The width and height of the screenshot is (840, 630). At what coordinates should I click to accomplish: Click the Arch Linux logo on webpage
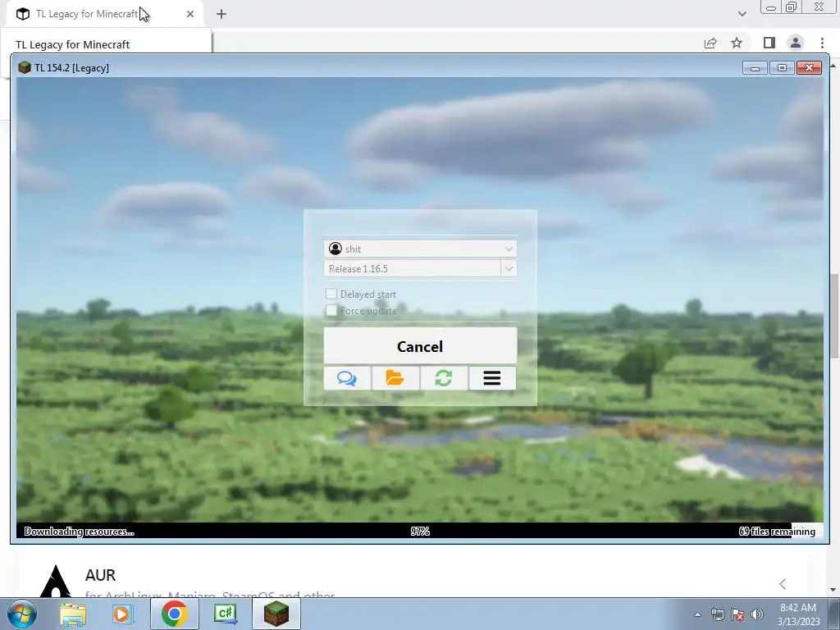(56, 582)
